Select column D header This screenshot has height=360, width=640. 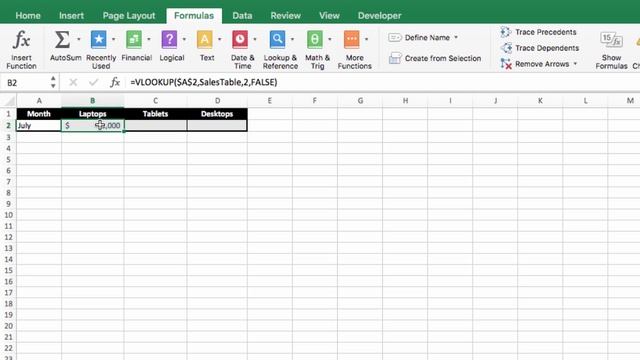click(x=217, y=100)
